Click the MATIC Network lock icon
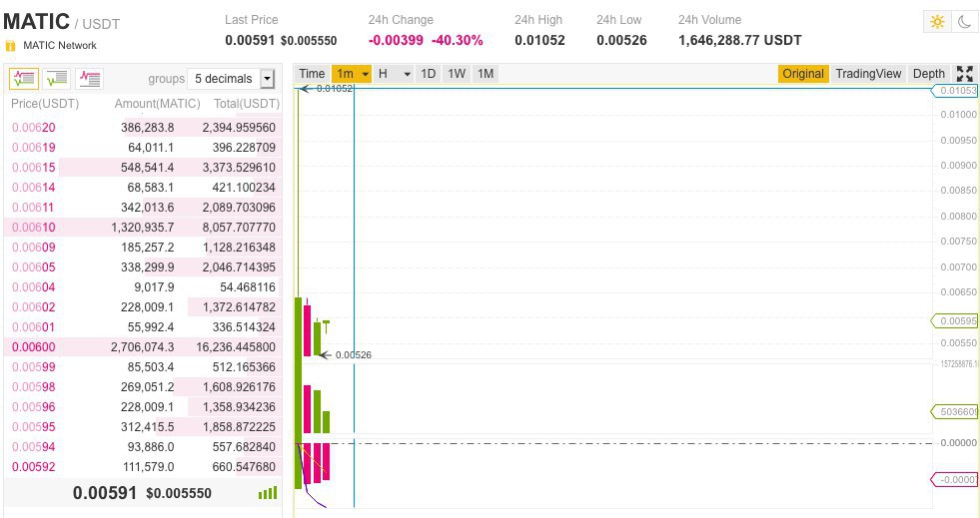The height and width of the screenshot is (518, 980). pos(10,46)
